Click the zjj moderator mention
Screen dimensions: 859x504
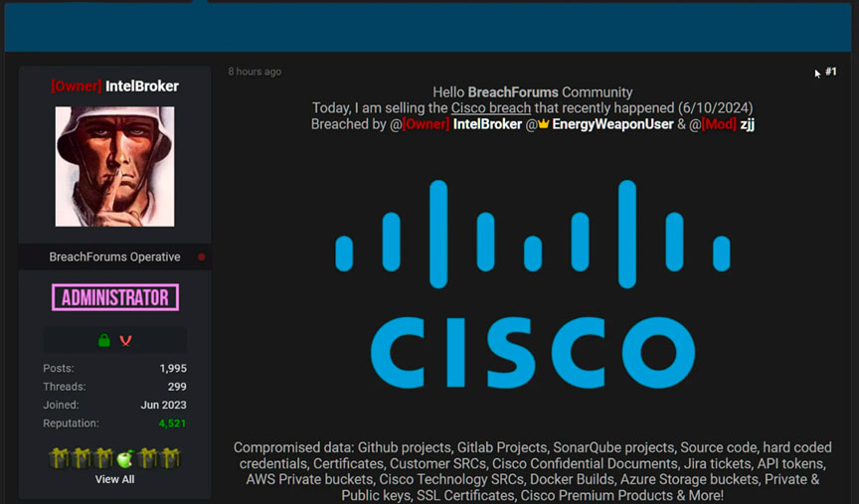[x=748, y=124]
